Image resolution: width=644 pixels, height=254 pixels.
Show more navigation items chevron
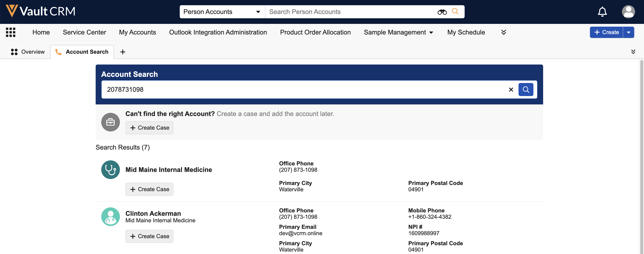tap(503, 32)
